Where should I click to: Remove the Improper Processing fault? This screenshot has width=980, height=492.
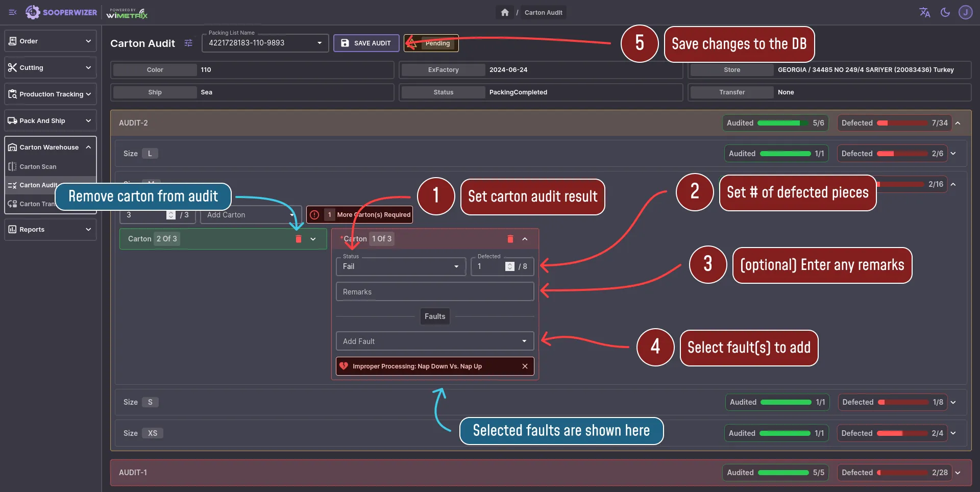tap(525, 366)
